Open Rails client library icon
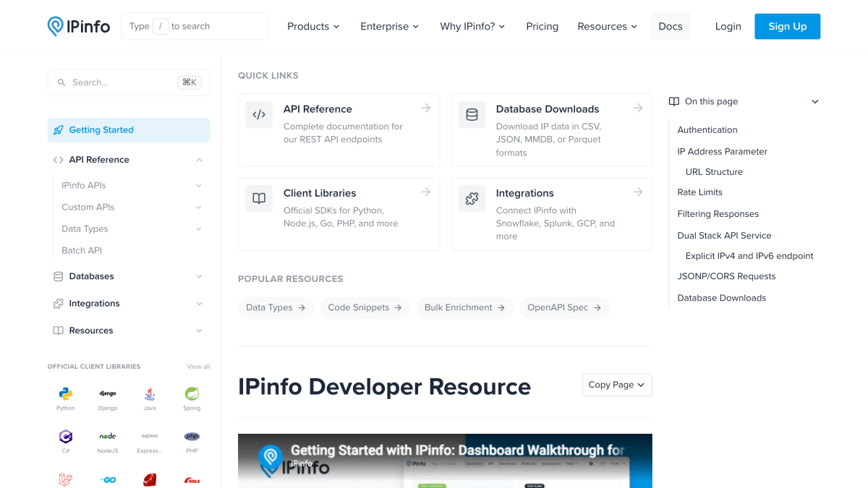 [192, 479]
